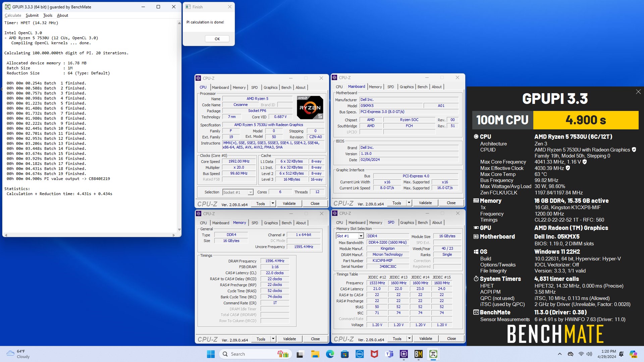
Task: Expand Tools dropdown arrow in Mainboard window
Action: pos(409,203)
